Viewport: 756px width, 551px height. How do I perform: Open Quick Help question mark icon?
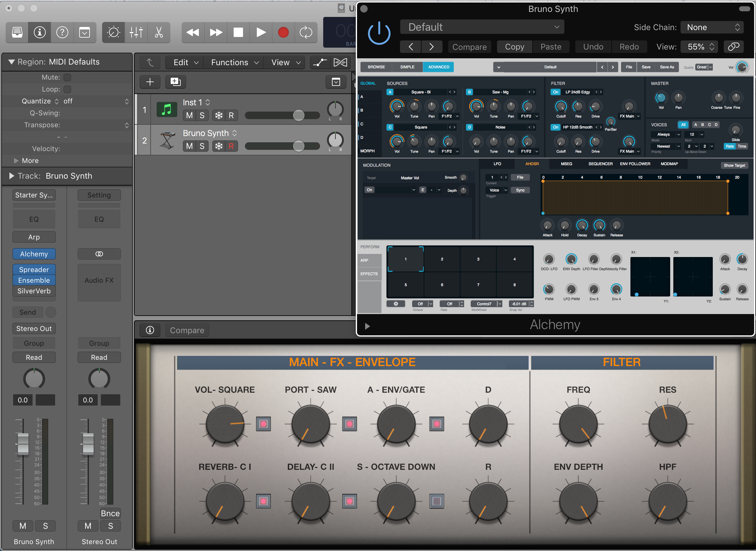pos(62,32)
